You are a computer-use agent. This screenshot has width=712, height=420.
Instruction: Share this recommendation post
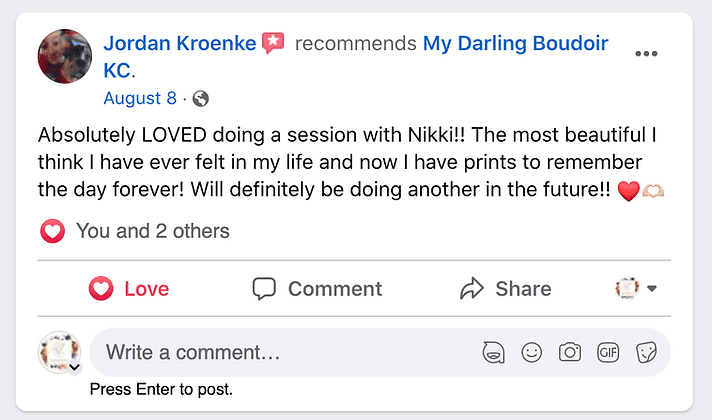pyautogui.click(x=505, y=289)
